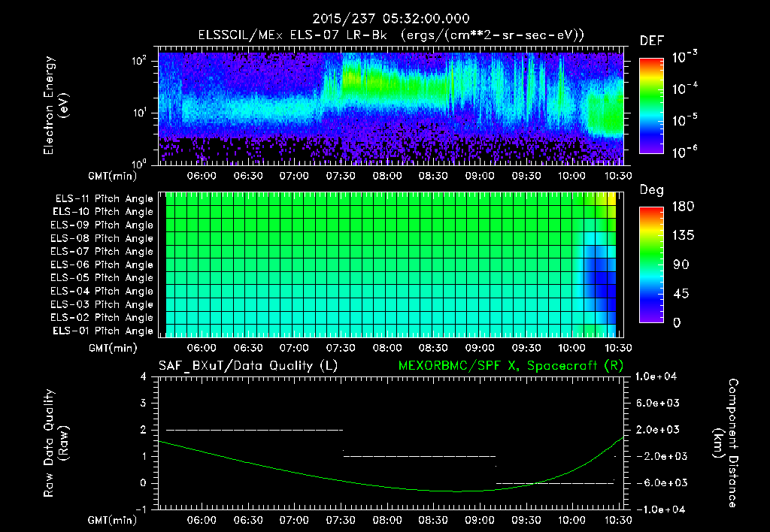The width and height of the screenshot is (770, 532).
Task: Click the 'Raw Data Quality (Raw)' axis label
Action: tap(56, 443)
